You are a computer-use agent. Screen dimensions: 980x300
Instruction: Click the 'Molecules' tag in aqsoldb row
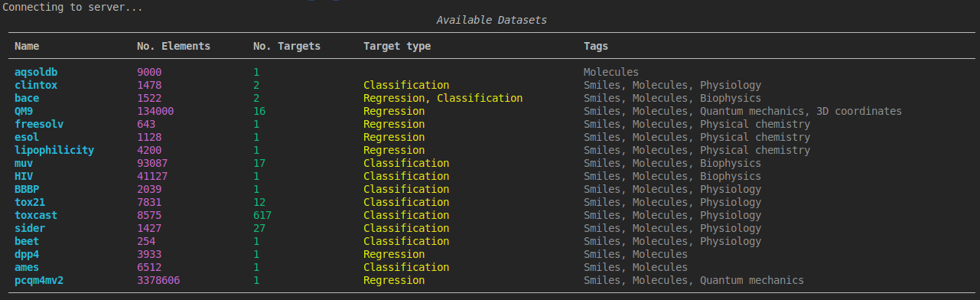[611, 72]
